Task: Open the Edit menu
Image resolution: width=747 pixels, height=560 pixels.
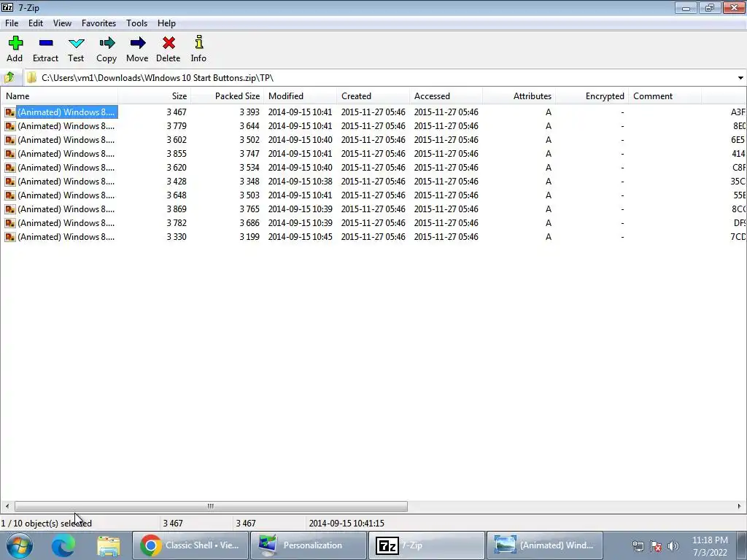Action: coord(36,23)
